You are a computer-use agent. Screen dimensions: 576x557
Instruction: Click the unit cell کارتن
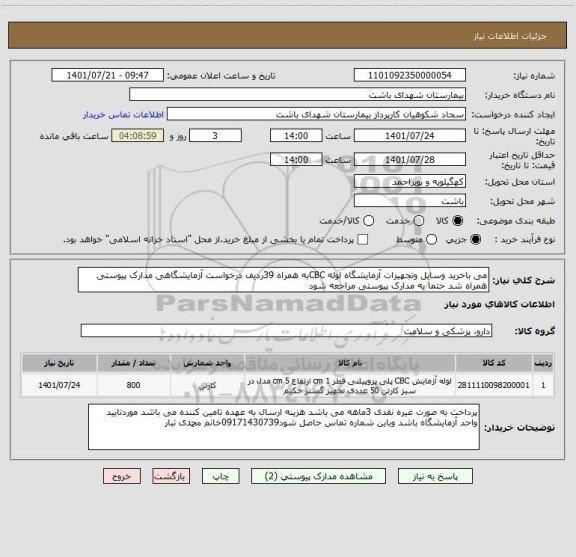pyautogui.click(x=208, y=385)
